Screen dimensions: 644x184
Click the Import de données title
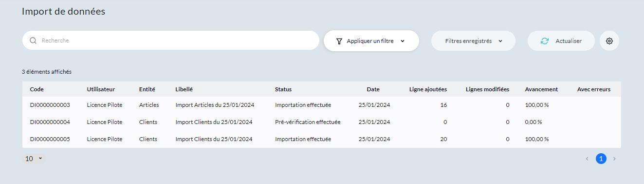point(64,11)
